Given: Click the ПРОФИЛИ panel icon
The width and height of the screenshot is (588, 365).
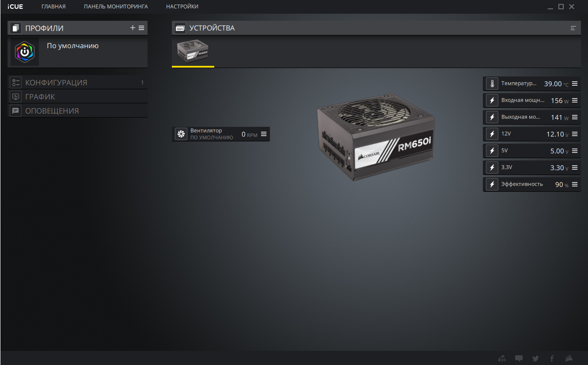Looking at the screenshot, I should click(x=16, y=28).
